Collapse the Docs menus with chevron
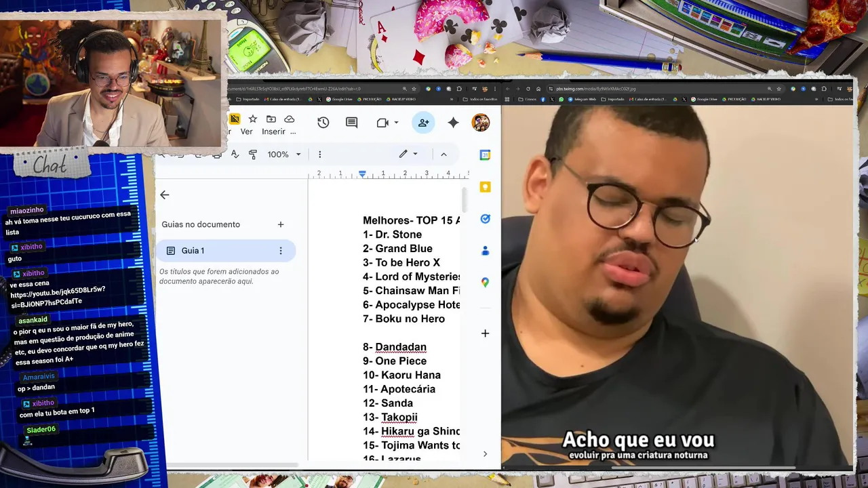This screenshot has width=868, height=488. [x=443, y=155]
